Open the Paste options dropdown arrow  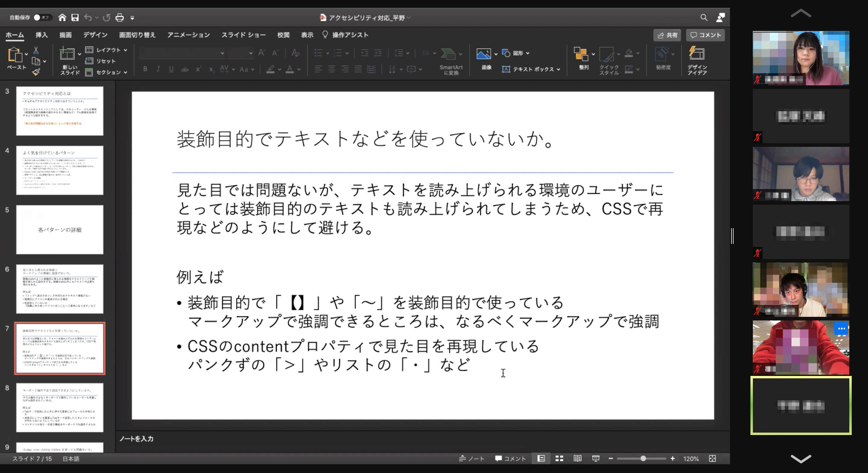pos(26,54)
